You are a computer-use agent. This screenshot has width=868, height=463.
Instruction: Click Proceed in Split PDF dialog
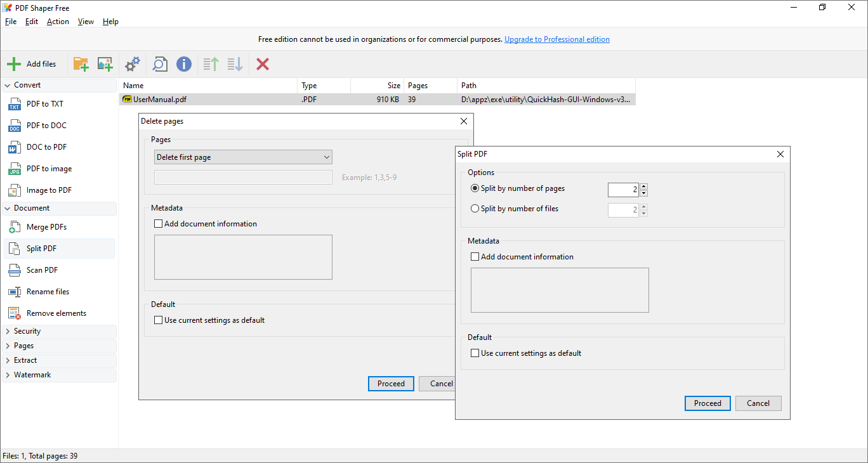point(707,403)
